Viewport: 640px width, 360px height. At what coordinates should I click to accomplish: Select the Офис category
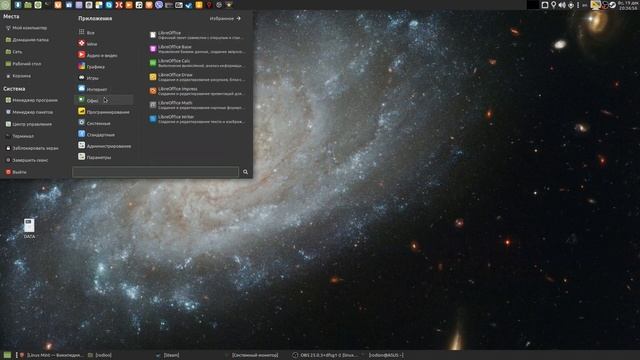click(x=104, y=100)
